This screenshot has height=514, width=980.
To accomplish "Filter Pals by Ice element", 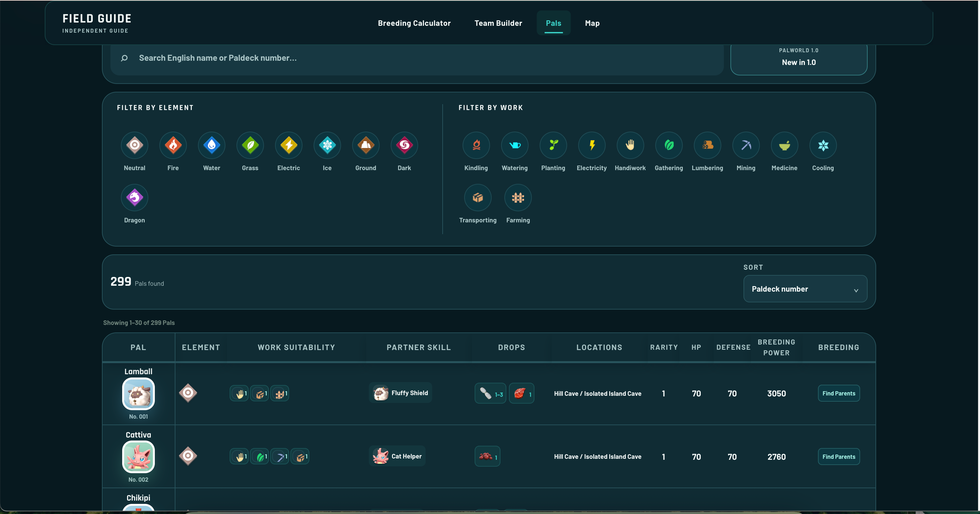I will point(327,145).
